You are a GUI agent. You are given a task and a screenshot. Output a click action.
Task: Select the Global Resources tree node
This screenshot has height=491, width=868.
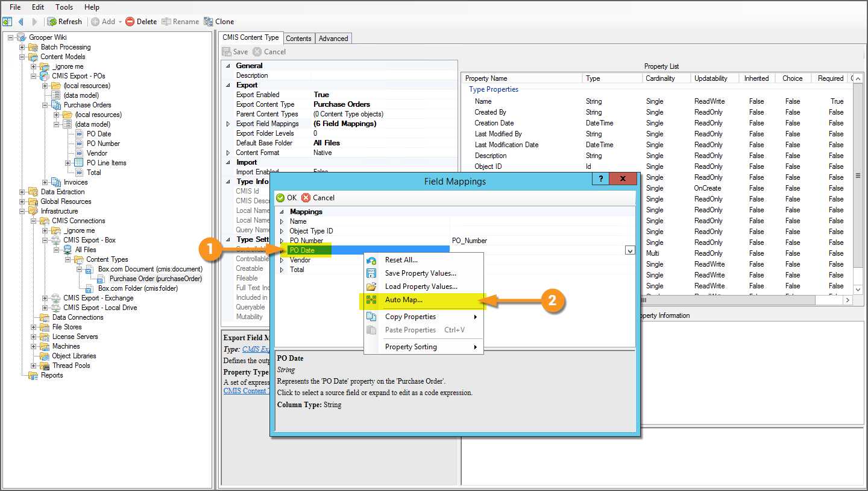[x=66, y=201]
